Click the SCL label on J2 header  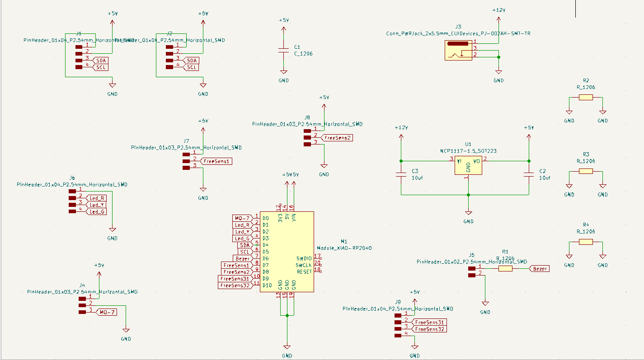[191, 67]
